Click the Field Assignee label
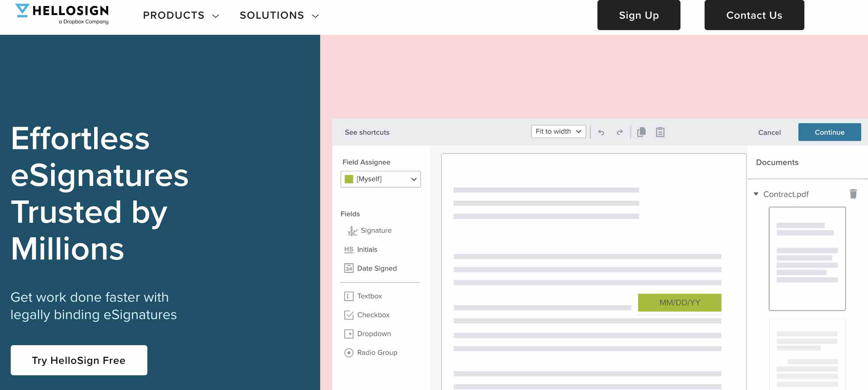868x390 pixels. [366, 162]
